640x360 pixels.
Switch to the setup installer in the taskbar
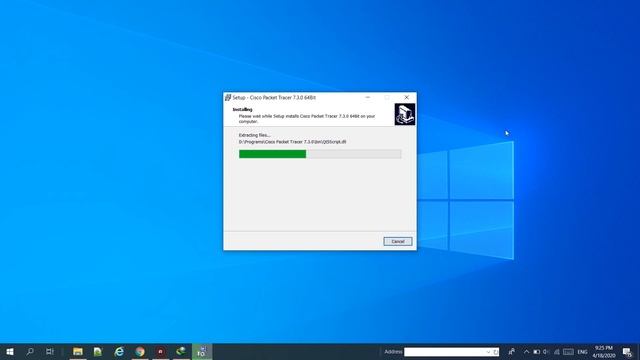coord(202,351)
